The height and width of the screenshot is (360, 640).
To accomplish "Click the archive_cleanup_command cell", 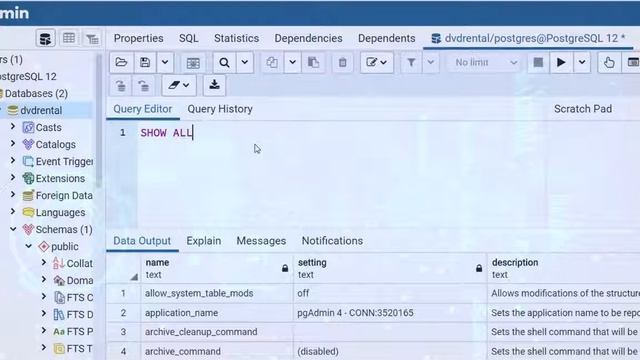I will pyautogui.click(x=217, y=332).
